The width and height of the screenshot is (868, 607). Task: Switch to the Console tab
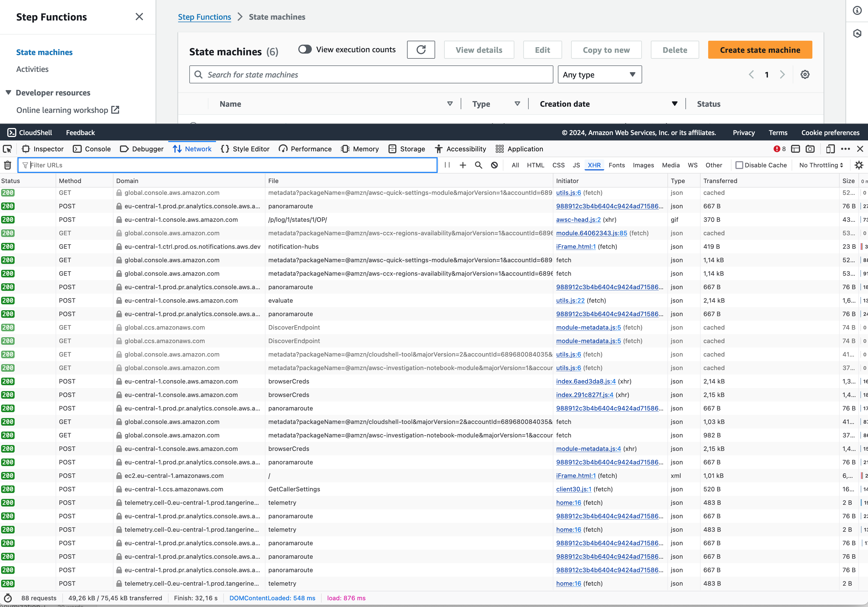pos(92,149)
